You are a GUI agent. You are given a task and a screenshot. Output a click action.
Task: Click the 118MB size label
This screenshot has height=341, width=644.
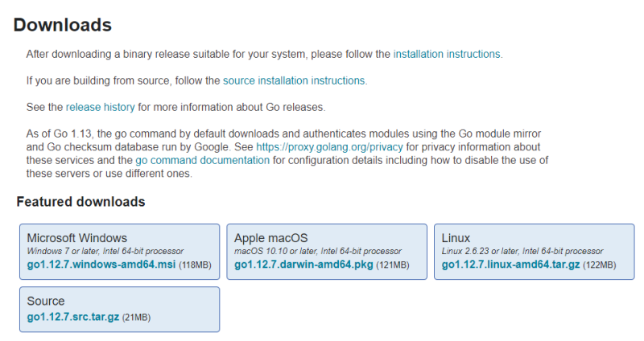click(x=195, y=265)
